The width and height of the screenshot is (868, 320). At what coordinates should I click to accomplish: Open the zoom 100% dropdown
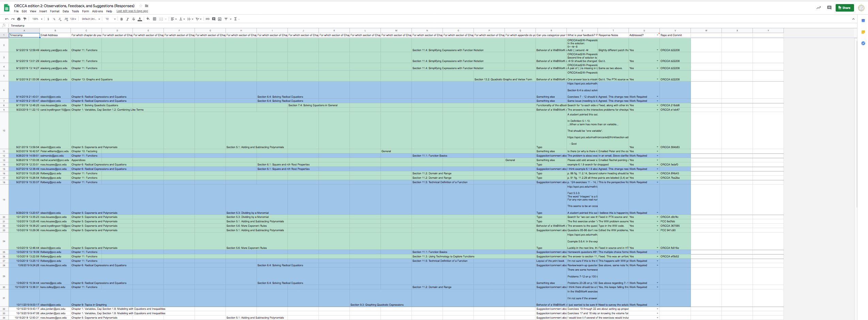pyautogui.click(x=37, y=19)
